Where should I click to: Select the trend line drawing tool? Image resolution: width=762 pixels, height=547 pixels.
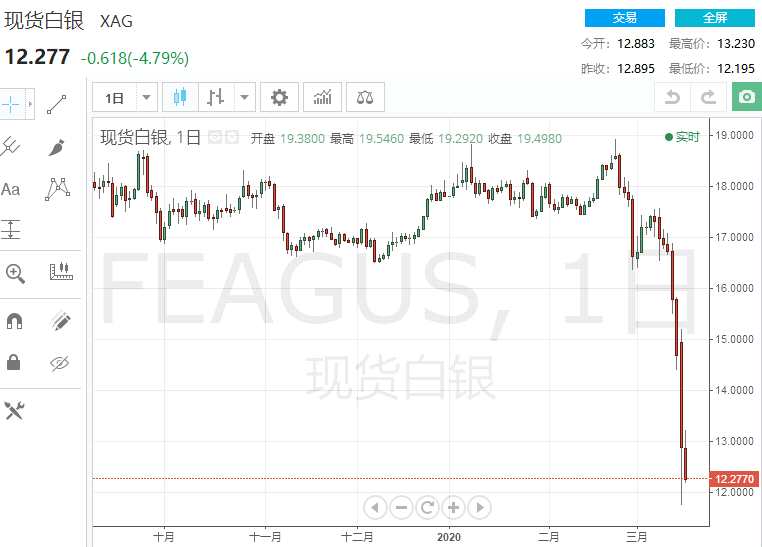[x=57, y=104]
